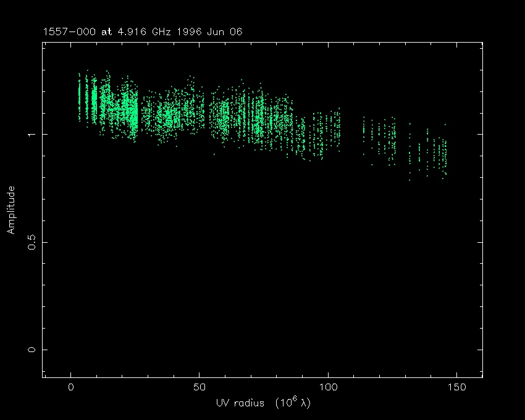The height and width of the screenshot is (420, 525).
Task: Click the data points near UV radius 125
Action: [x=392, y=139]
